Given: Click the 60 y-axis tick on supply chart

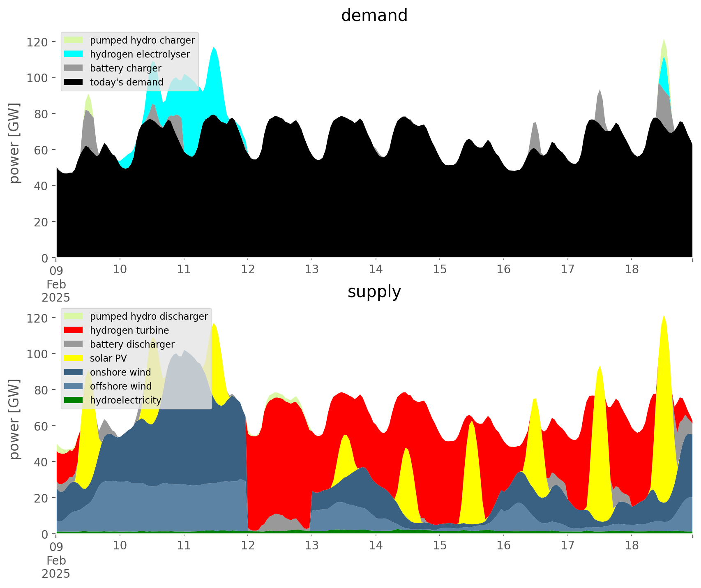Looking at the screenshot, I should coord(41,426).
